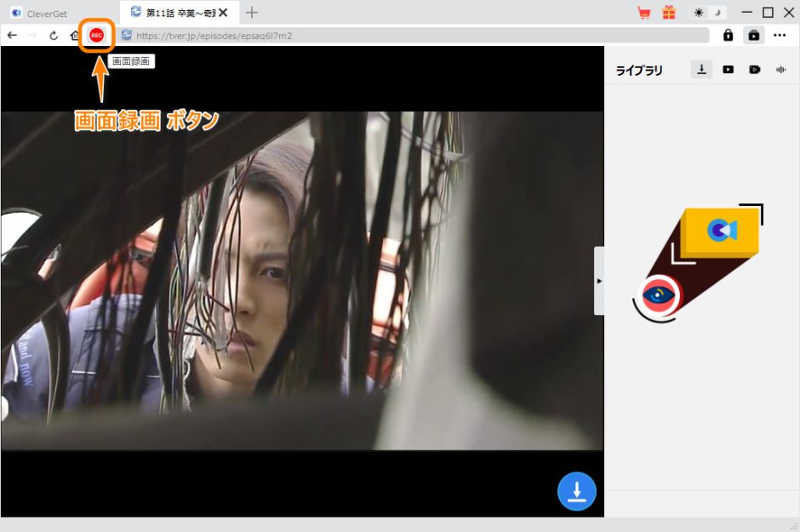800x532 pixels.
Task: Open the ライブラリ panel header
Action: [x=641, y=70]
